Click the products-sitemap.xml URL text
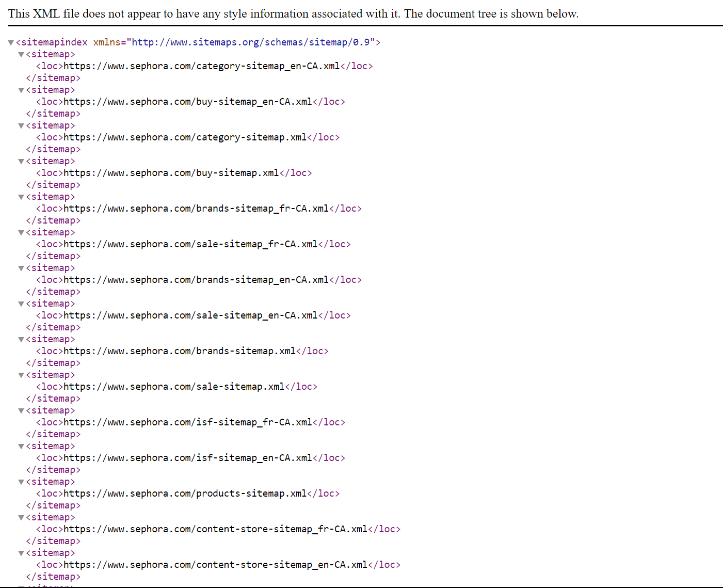This screenshot has height=588, width=723. tap(185, 494)
